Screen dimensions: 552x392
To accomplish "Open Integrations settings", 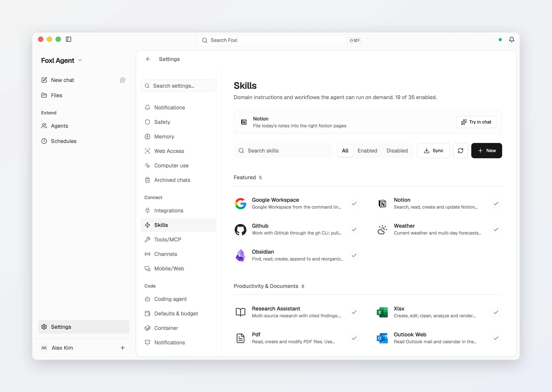I will (x=178, y=210).
